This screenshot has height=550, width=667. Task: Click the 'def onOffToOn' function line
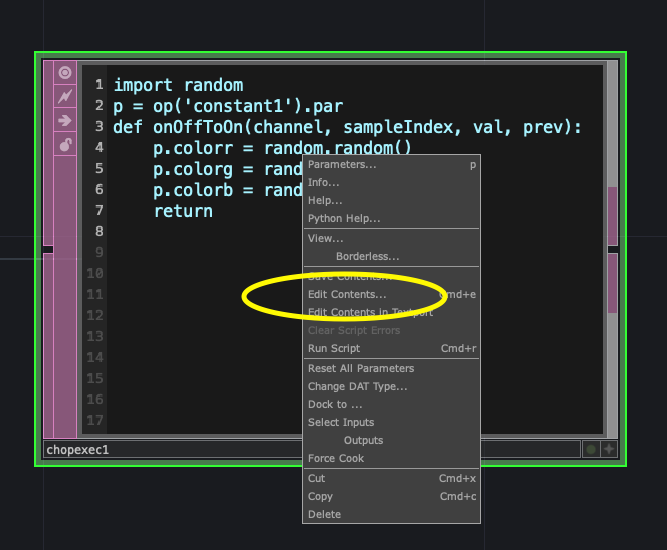click(347, 127)
